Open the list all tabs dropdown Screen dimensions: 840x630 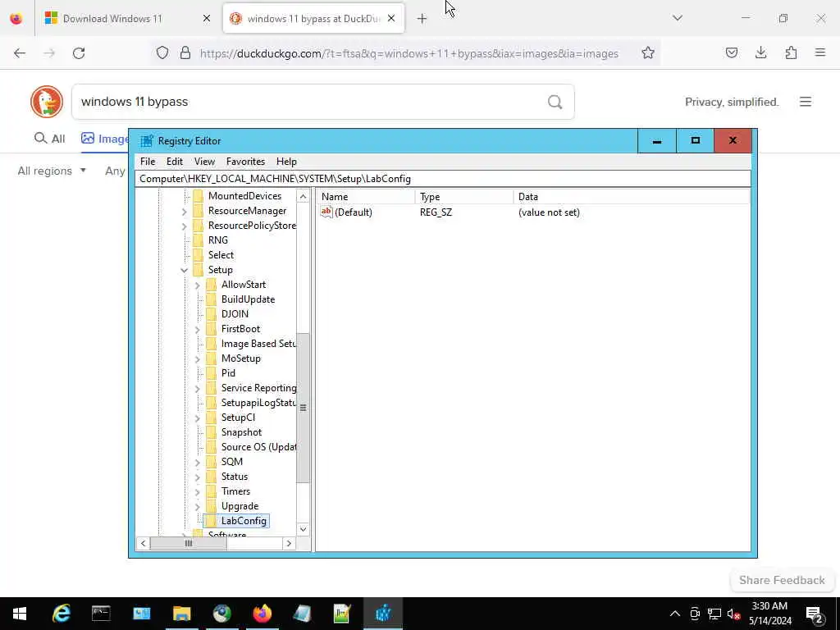(x=678, y=18)
